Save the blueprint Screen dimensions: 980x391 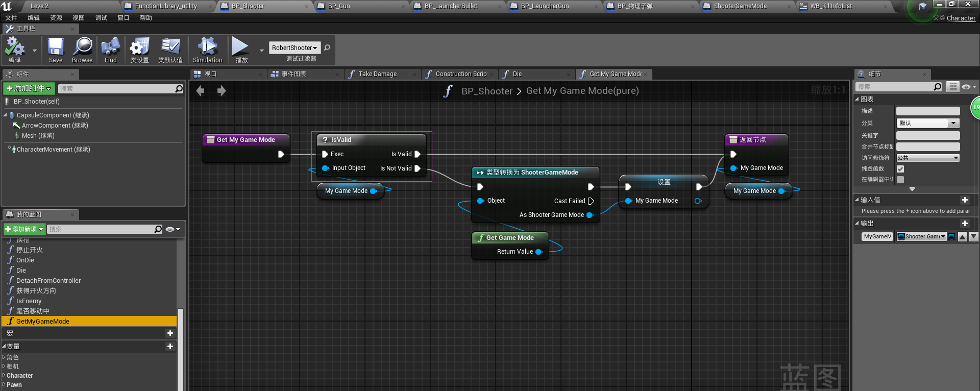coord(56,50)
